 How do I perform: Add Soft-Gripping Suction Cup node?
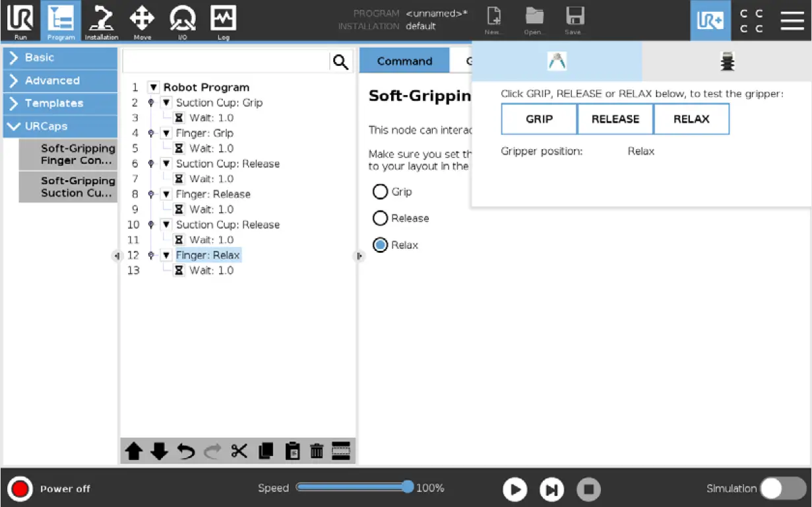coord(68,187)
